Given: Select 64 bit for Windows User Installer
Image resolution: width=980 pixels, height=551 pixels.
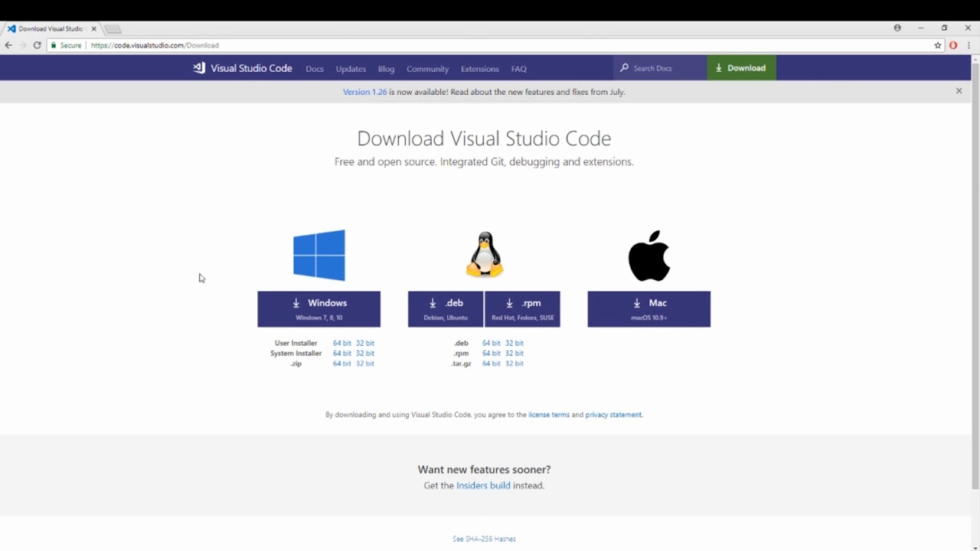Looking at the screenshot, I should pos(341,344).
